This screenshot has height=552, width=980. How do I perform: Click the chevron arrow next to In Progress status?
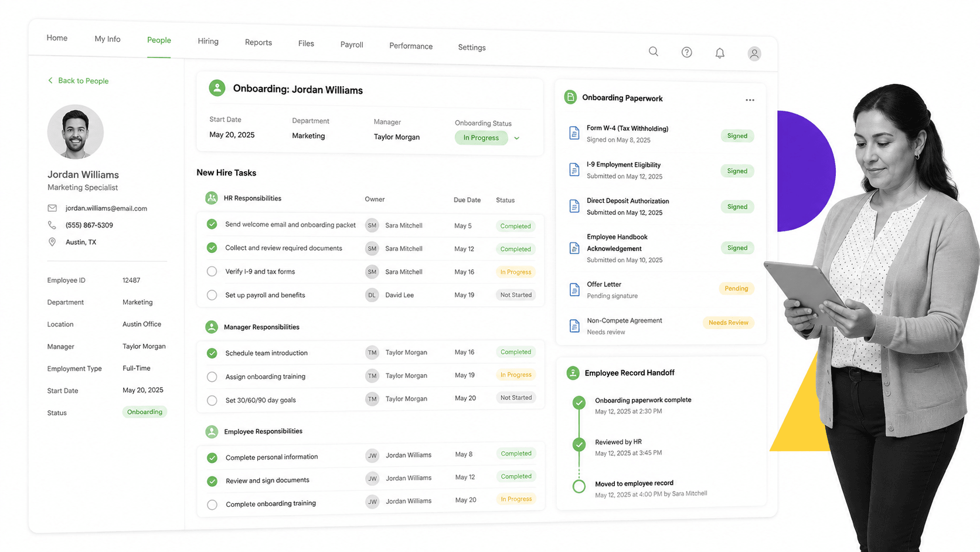[x=516, y=138]
